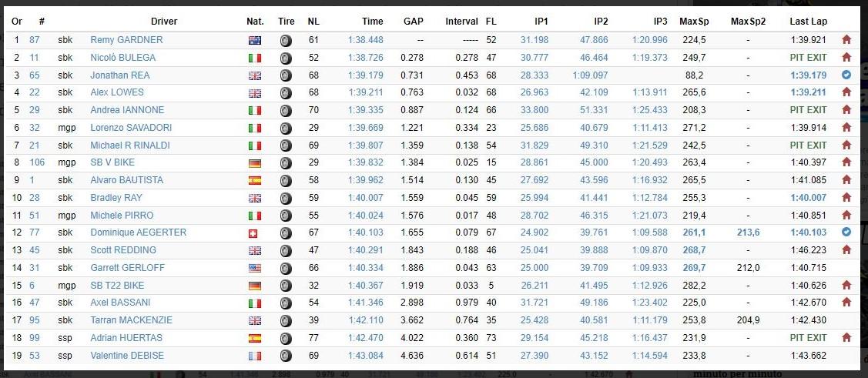Sort by the Time column header
Viewport: 868px width, 378px height.
click(x=372, y=22)
